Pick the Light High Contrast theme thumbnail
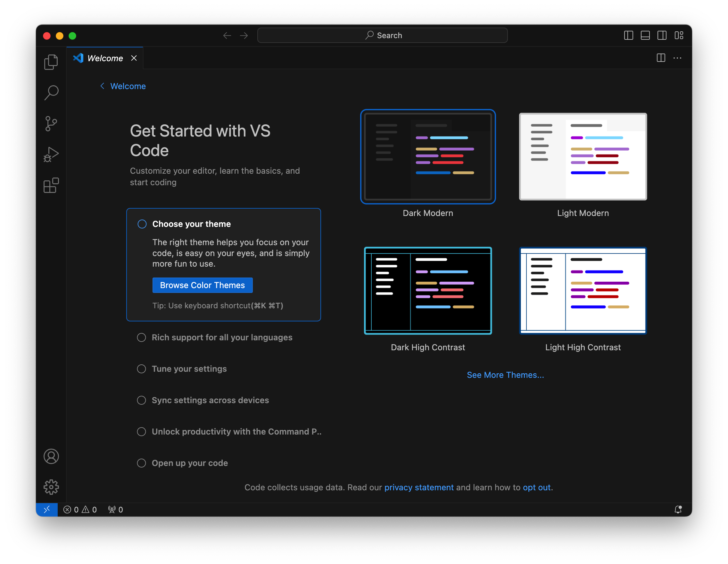 tap(583, 291)
